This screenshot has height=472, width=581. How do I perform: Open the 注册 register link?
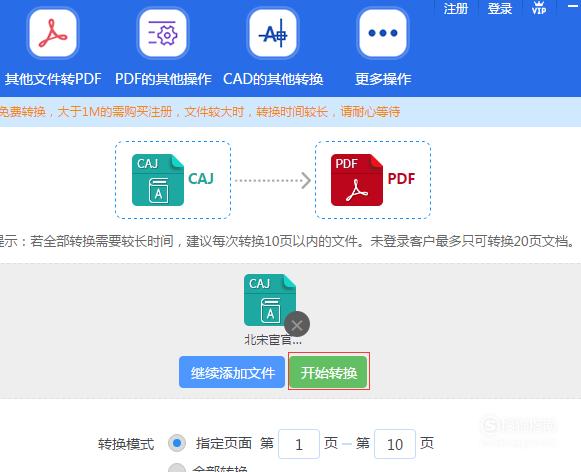click(456, 8)
